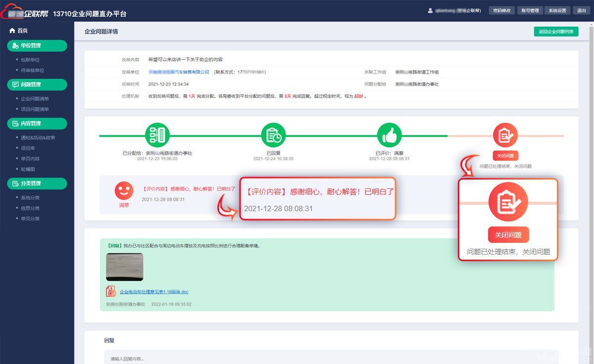Click the 退出 logout button
The image size is (594, 364).
click(580, 10)
